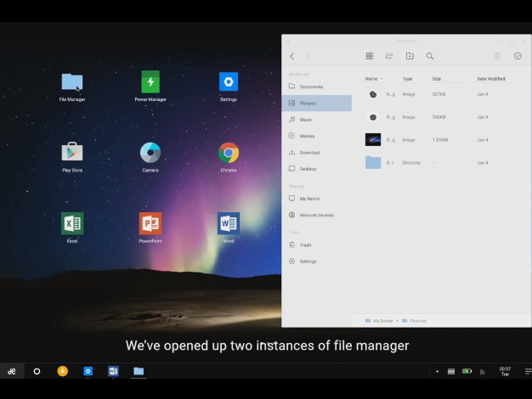Create a new folder via toolbar icon
Image resolution: width=532 pixels, height=399 pixels.
pyautogui.click(x=410, y=56)
